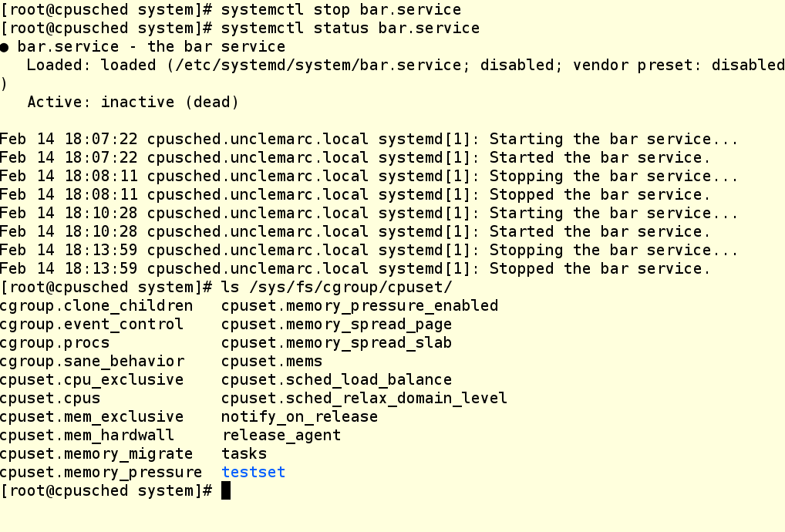This screenshot has width=785, height=532.
Task: Click the 'notify_on_release' entry
Action: [x=299, y=417]
